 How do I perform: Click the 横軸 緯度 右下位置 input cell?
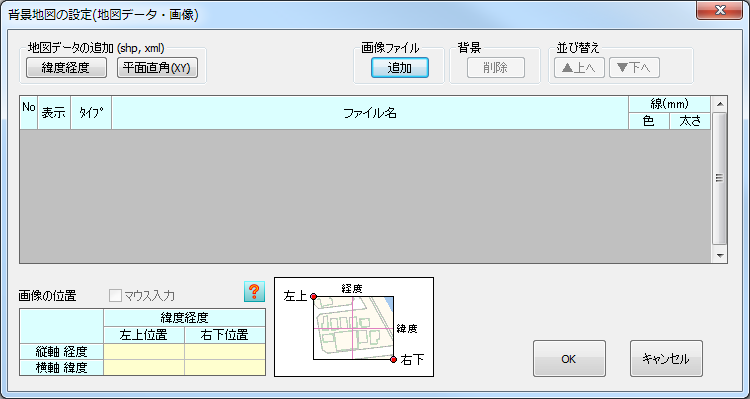click(225, 367)
